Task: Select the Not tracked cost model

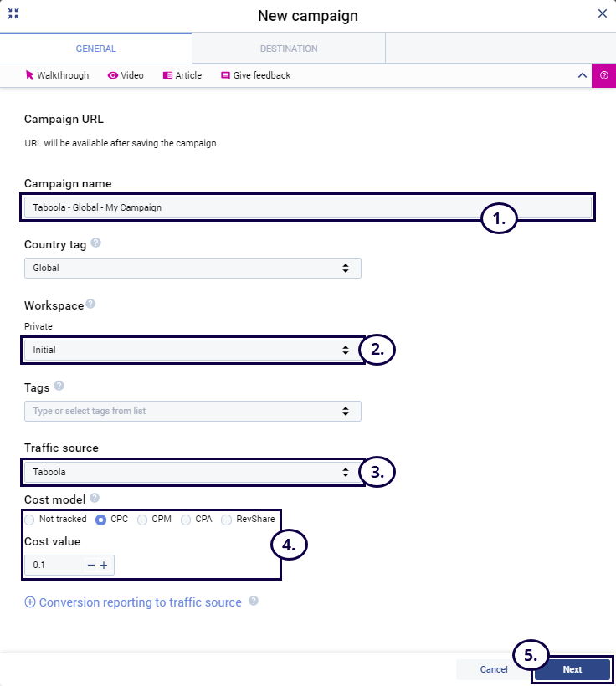Action: coord(29,520)
